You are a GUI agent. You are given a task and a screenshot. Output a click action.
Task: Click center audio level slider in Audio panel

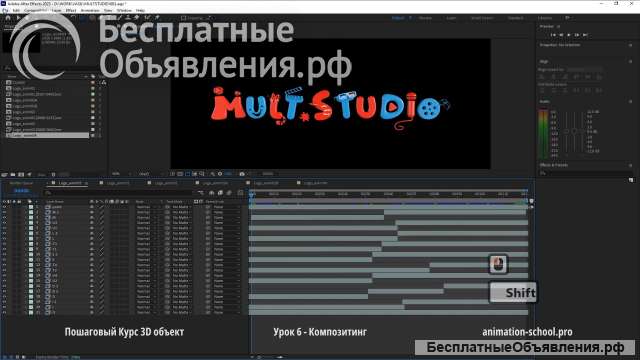[x=574, y=131]
